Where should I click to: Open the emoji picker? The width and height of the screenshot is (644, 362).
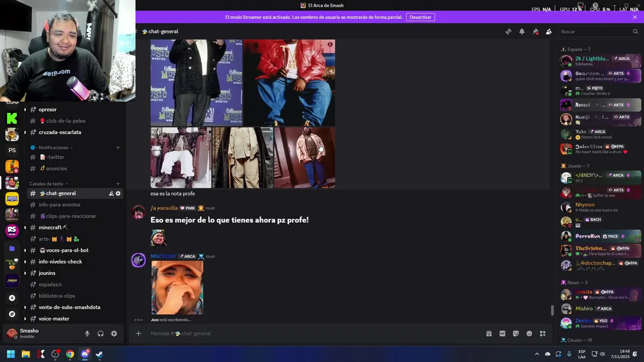tap(529, 333)
